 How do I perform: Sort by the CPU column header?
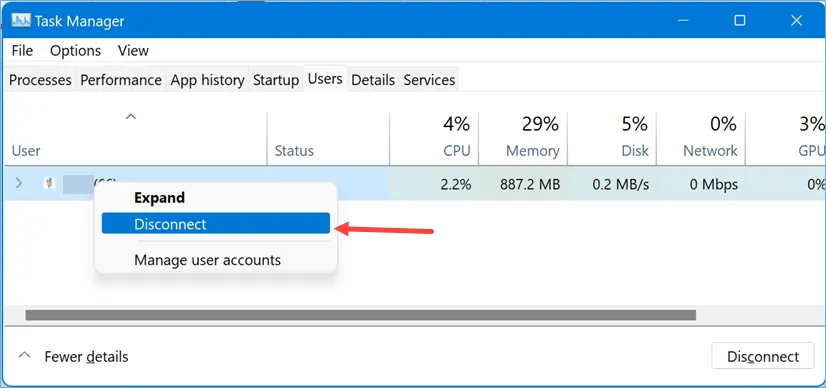[x=434, y=138]
